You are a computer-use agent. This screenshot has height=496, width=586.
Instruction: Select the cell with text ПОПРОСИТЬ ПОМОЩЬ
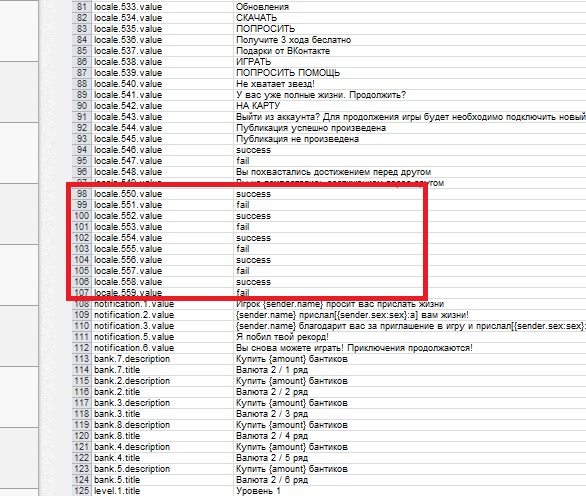pos(410,73)
